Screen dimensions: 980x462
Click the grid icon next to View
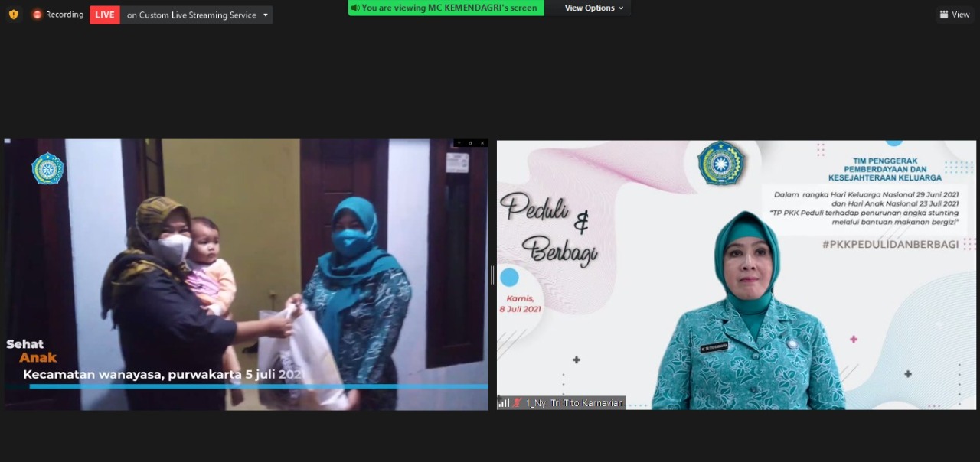tap(944, 15)
